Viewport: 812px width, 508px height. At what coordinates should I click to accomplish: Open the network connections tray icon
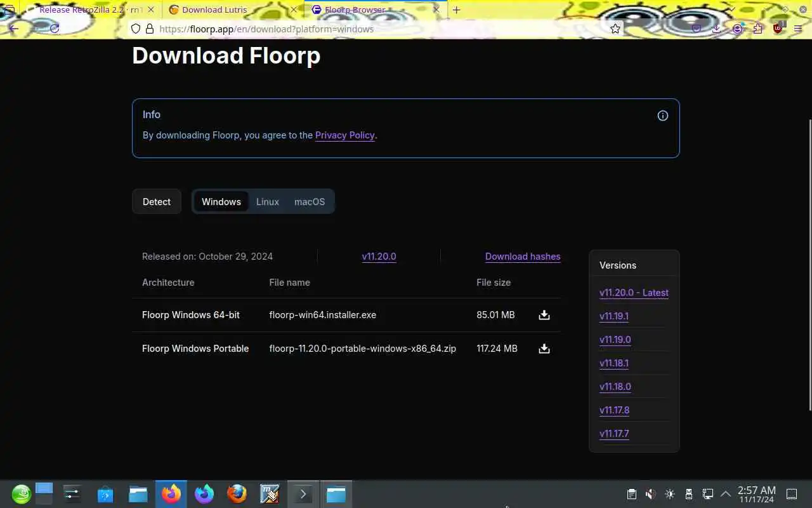click(x=708, y=494)
